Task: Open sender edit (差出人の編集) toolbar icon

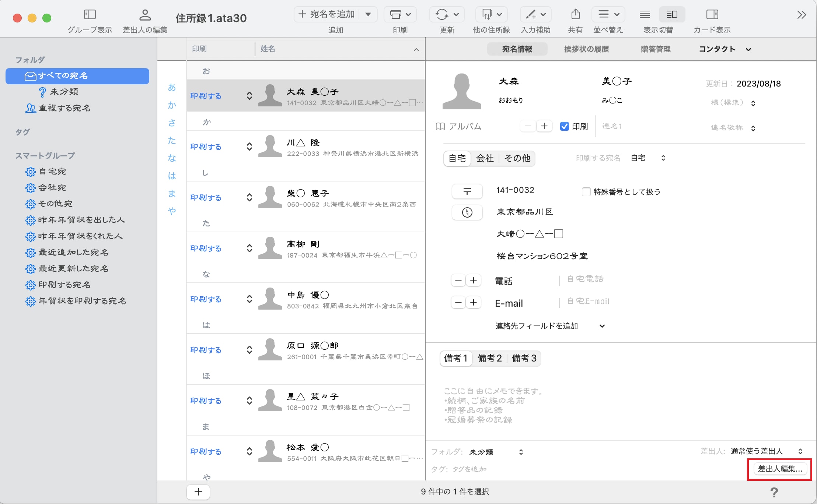Action: coord(145,15)
